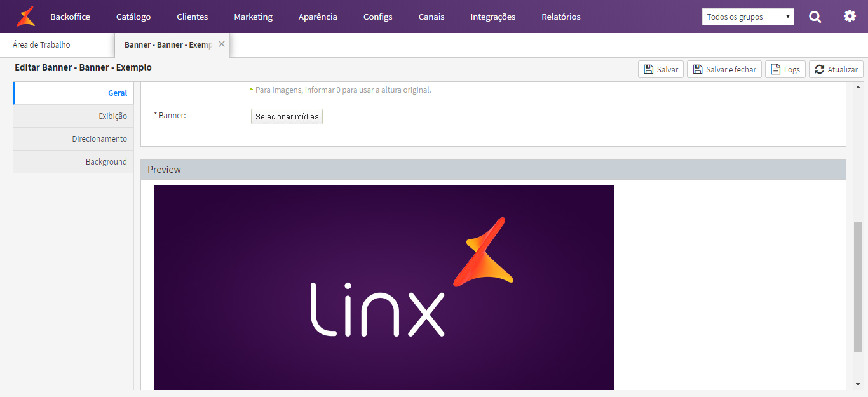
Task: Click the vertical scrollbar thumb
Action: coord(858,286)
